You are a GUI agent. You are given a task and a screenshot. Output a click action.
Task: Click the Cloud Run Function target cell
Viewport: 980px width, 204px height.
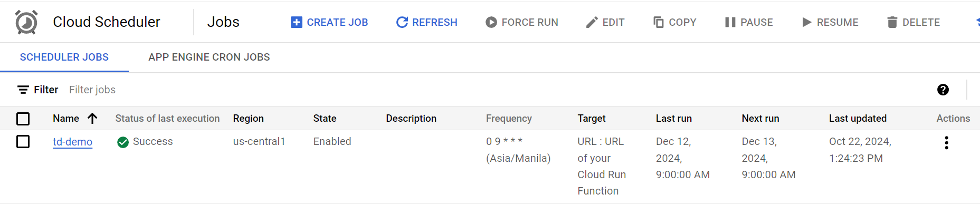coord(602,166)
